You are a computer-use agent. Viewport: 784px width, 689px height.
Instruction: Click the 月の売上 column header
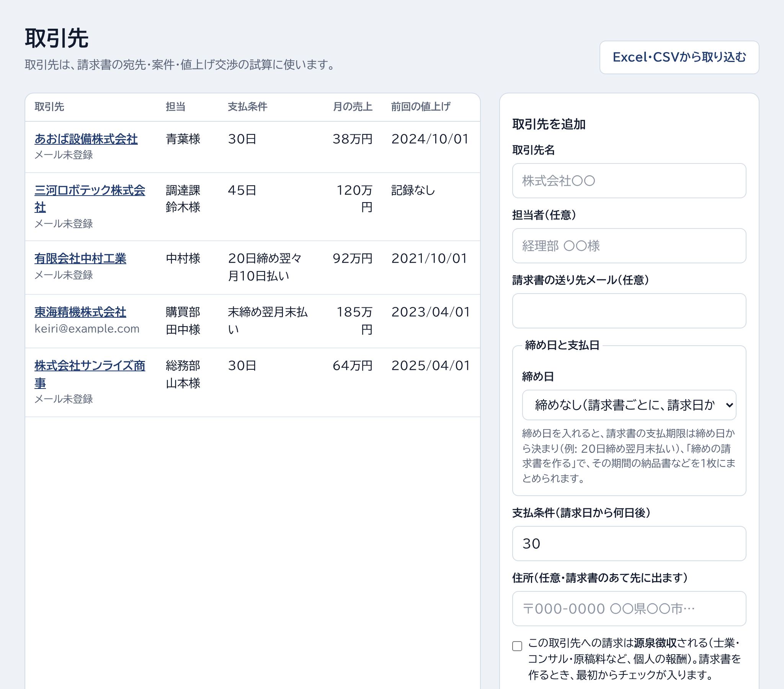tap(353, 107)
